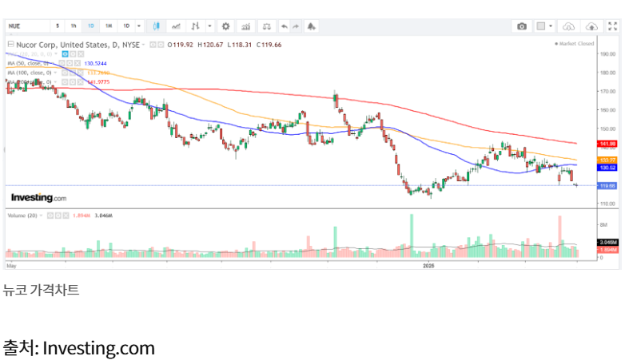Remove the MA 200 indicator
625x364 pixels.
coord(80,82)
